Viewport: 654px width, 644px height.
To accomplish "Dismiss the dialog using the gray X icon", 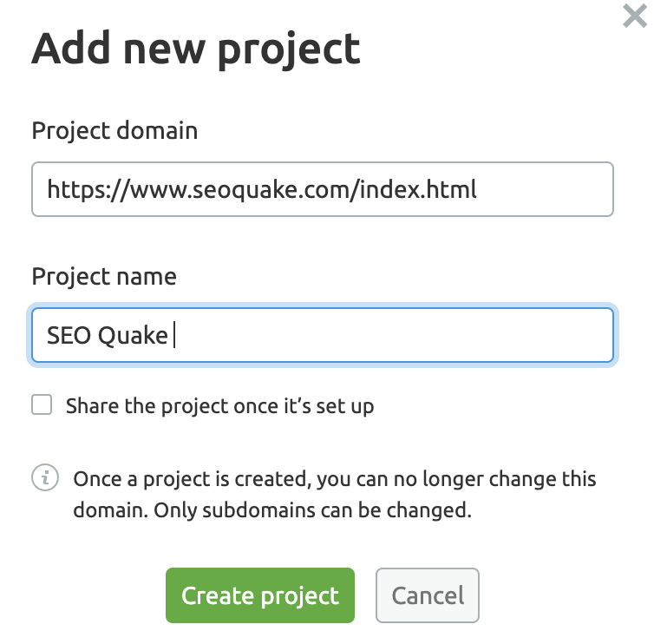I will pos(634,16).
